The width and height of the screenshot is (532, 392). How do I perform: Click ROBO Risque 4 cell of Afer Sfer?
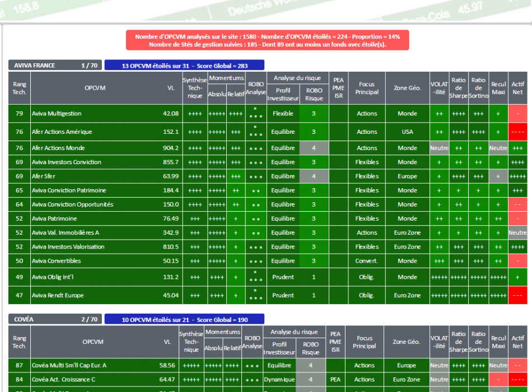click(x=314, y=176)
